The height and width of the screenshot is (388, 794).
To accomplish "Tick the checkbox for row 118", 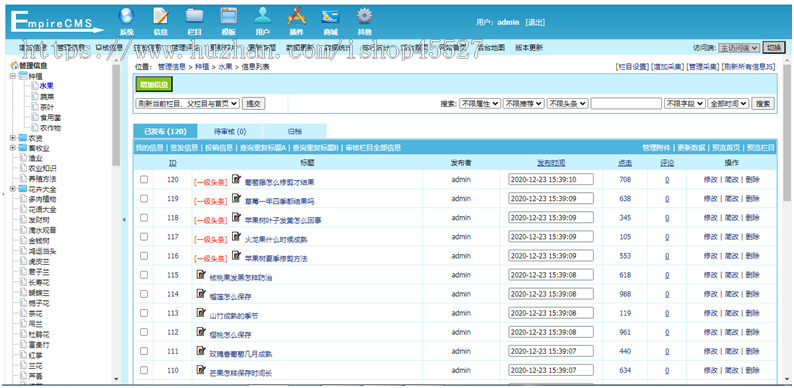I will coord(144,217).
